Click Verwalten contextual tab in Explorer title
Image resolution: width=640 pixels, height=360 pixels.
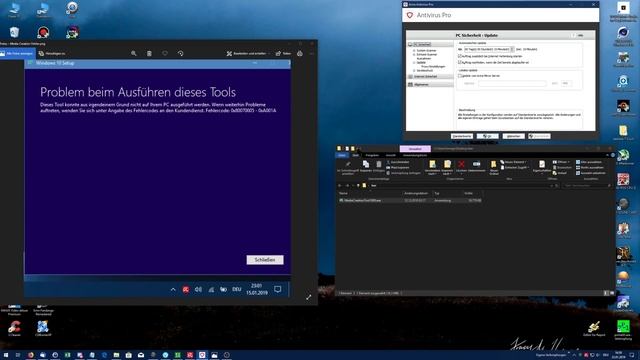(x=415, y=149)
